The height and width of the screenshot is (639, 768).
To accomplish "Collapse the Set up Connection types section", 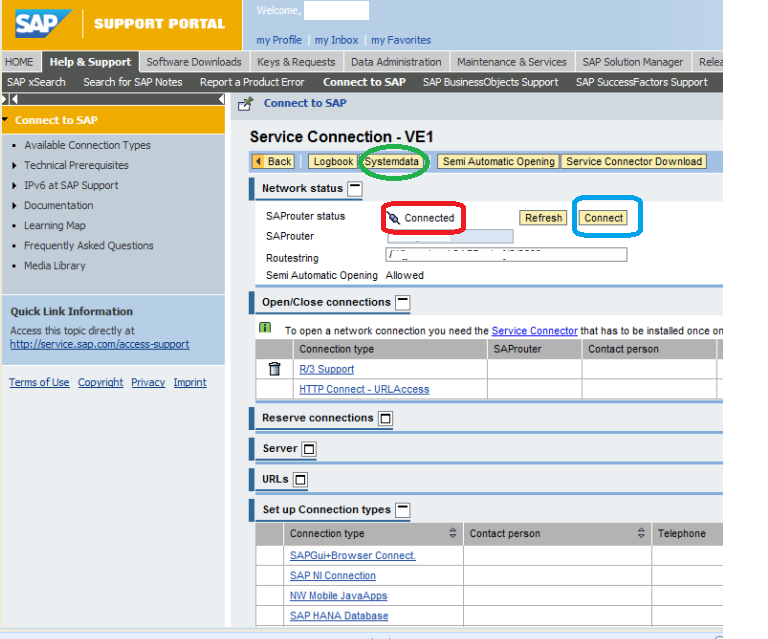I will click(403, 510).
